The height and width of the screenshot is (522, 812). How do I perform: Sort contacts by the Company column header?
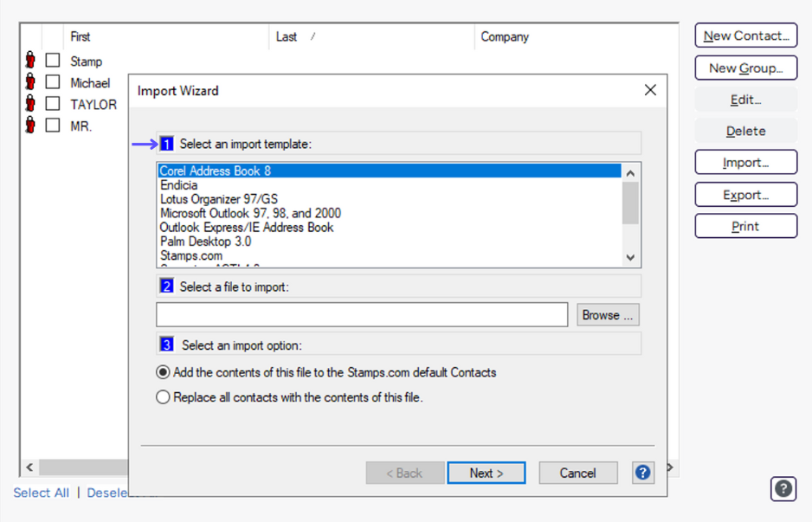click(x=576, y=36)
